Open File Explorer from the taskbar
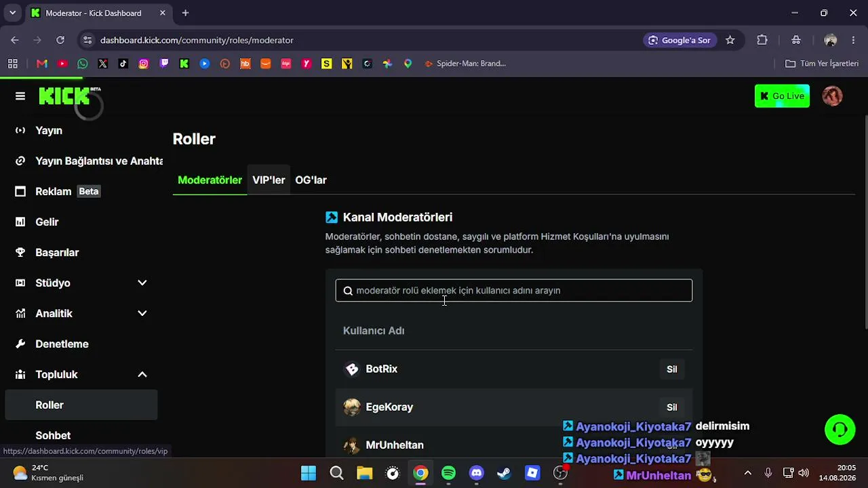Image resolution: width=868 pixels, height=488 pixels. [365, 473]
